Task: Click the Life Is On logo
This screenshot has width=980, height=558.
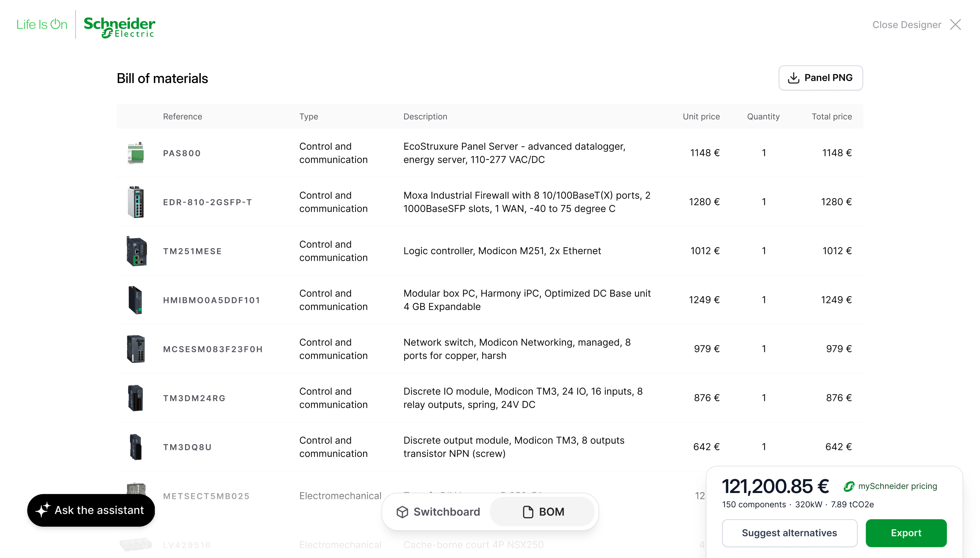Action: click(42, 24)
